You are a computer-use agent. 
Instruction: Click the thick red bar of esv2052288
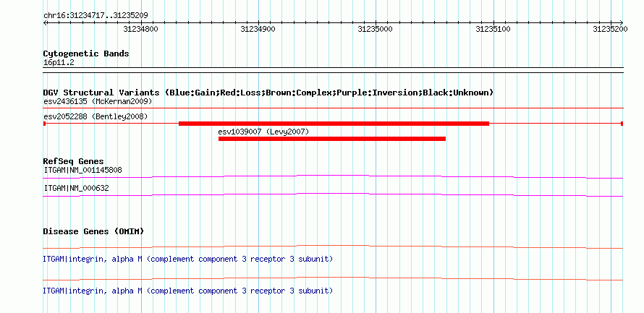pyautogui.click(x=334, y=124)
